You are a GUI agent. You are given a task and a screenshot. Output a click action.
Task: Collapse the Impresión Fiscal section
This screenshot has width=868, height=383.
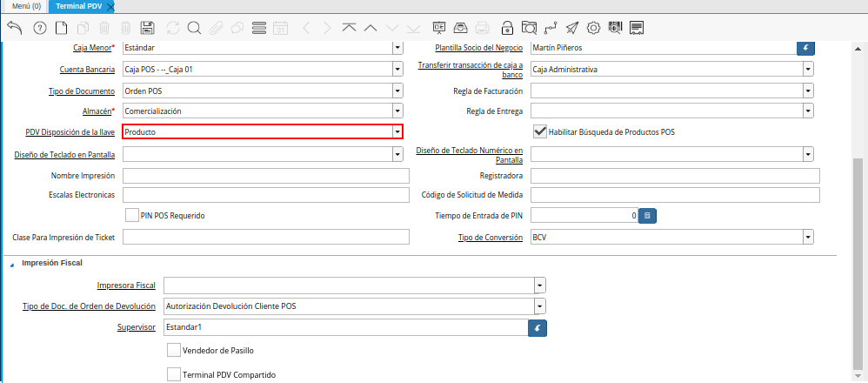[x=12, y=265]
